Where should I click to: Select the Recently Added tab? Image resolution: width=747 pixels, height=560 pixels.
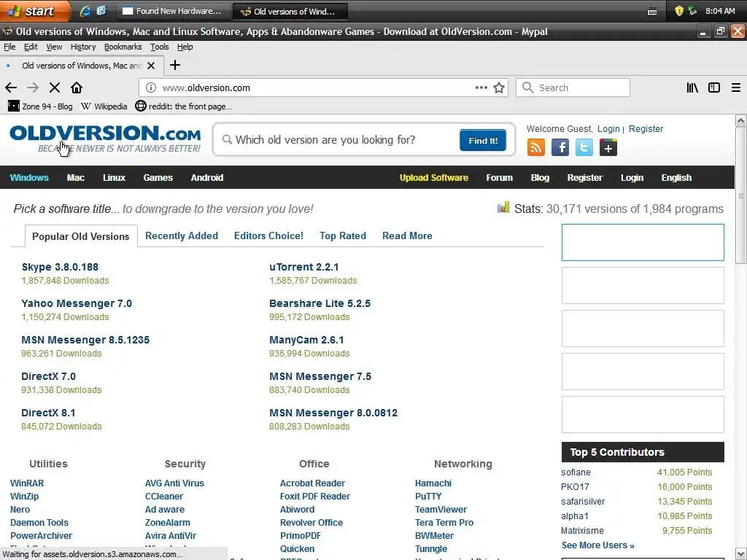pyautogui.click(x=182, y=236)
